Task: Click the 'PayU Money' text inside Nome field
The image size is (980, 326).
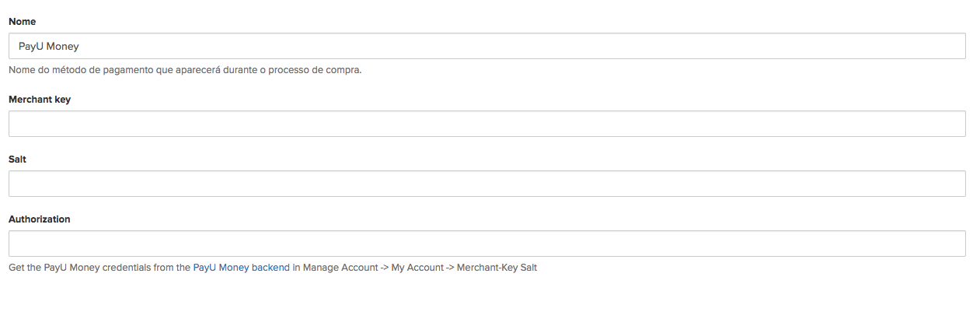Action: 49,47
